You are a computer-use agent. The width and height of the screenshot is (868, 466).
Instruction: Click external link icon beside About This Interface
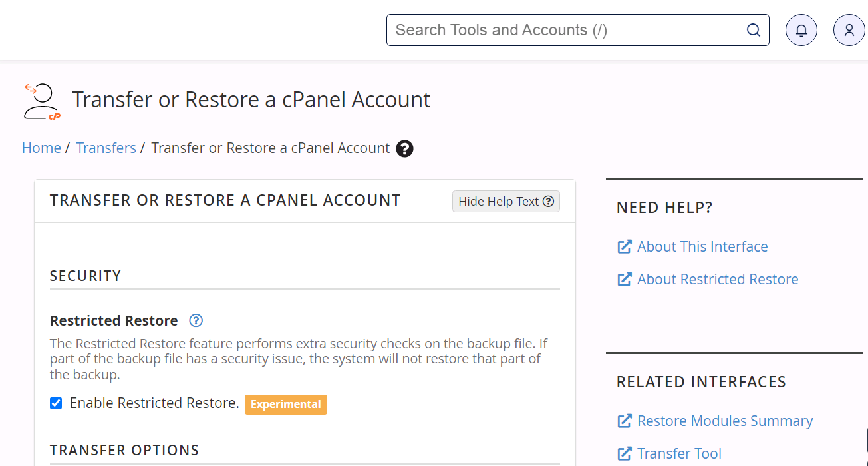pyautogui.click(x=625, y=247)
